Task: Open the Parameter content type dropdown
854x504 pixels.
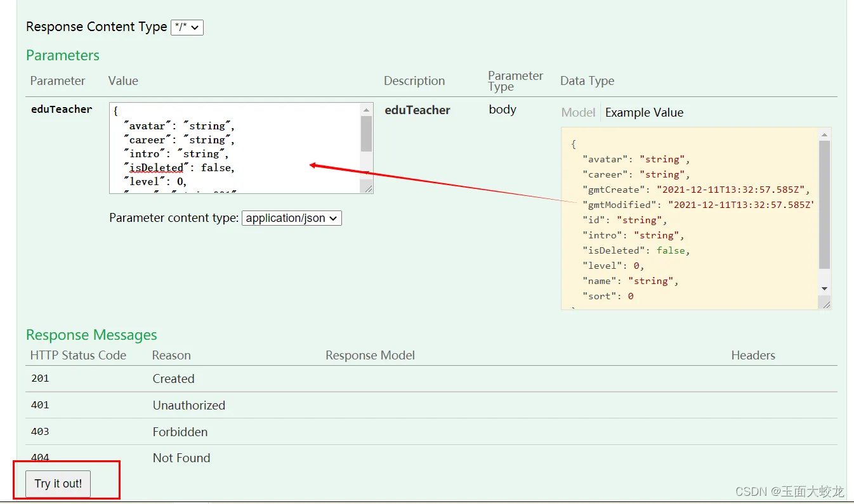Action: tap(292, 218)
